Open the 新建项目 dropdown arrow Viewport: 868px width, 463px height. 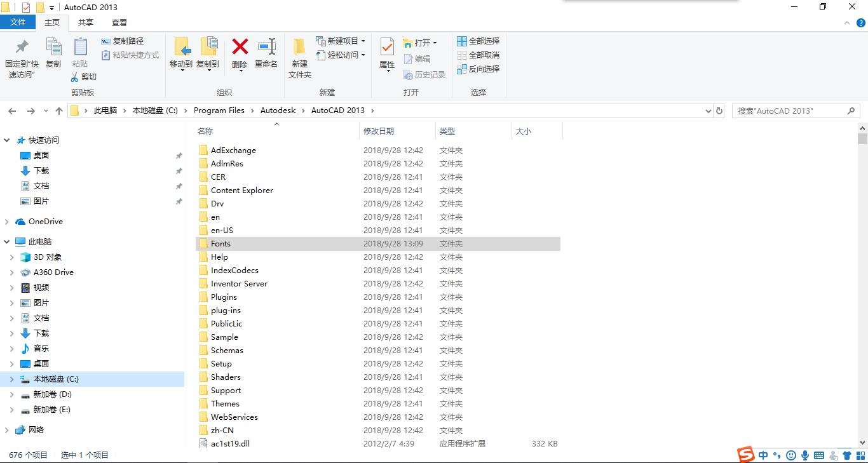[x=364, y=40]
